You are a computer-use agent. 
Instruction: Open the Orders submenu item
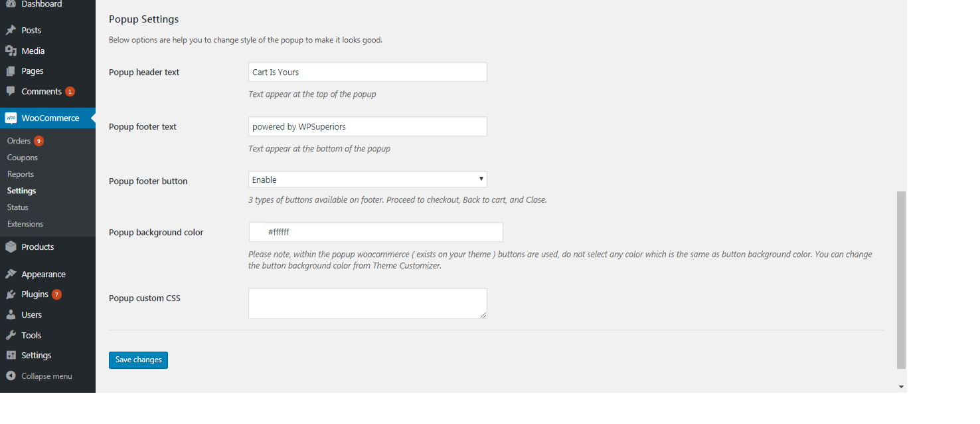coord(19,141)
